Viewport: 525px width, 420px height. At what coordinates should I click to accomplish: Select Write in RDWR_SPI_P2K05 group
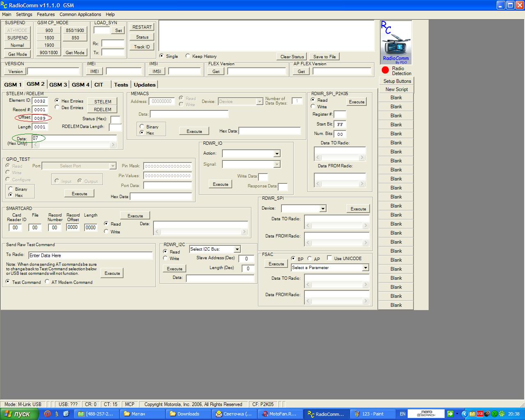[313, 106]
